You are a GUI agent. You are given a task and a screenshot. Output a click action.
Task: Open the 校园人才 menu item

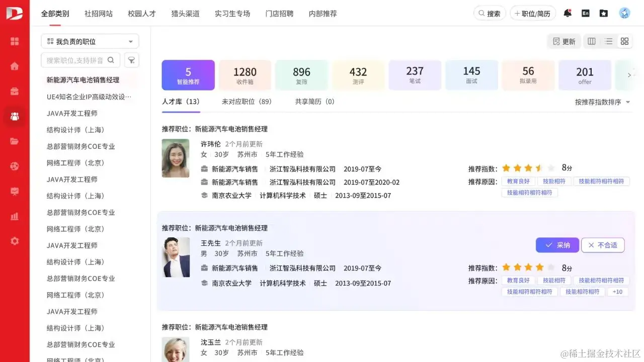coord(141,14)
